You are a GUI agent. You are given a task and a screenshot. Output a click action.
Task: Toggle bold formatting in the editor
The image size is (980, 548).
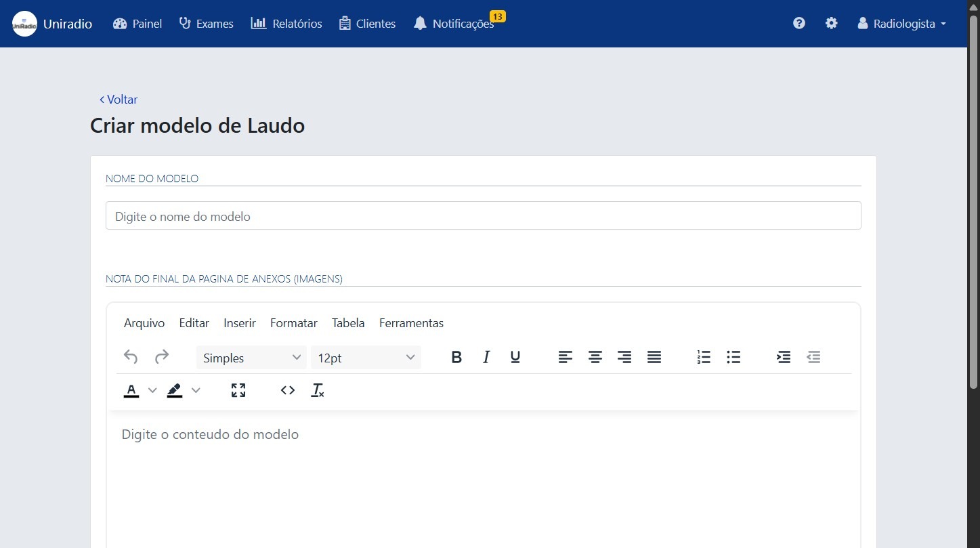456,358
